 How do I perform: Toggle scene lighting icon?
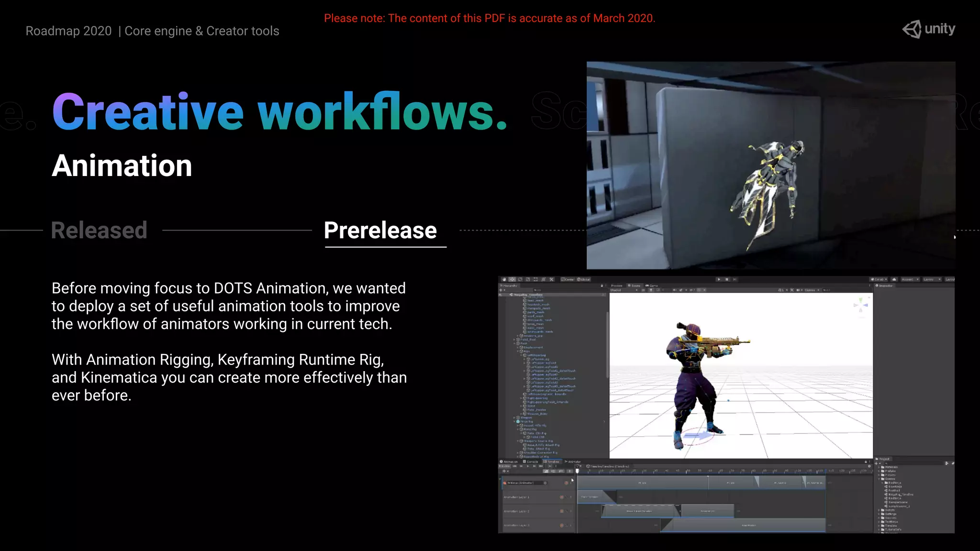[651, 290]
